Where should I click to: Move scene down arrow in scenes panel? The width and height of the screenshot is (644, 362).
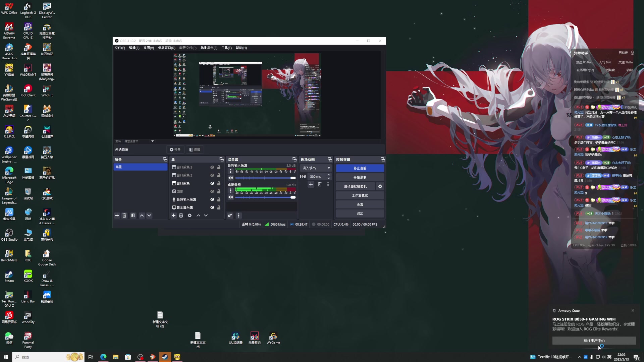(149, 216)
